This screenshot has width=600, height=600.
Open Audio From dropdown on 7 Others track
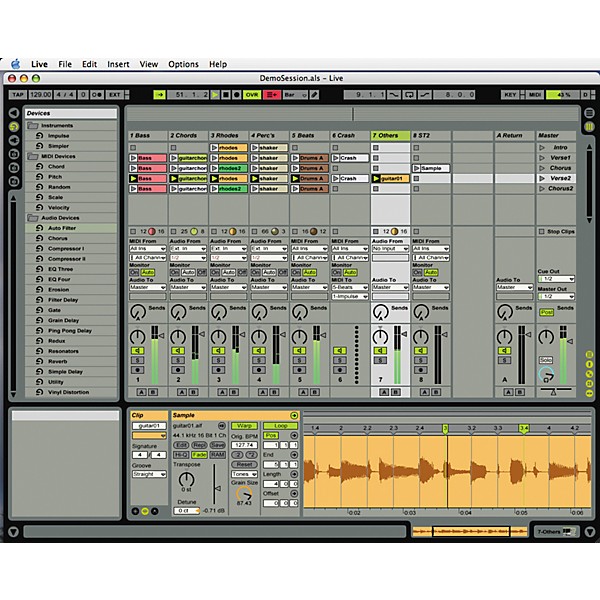(390, 249)
